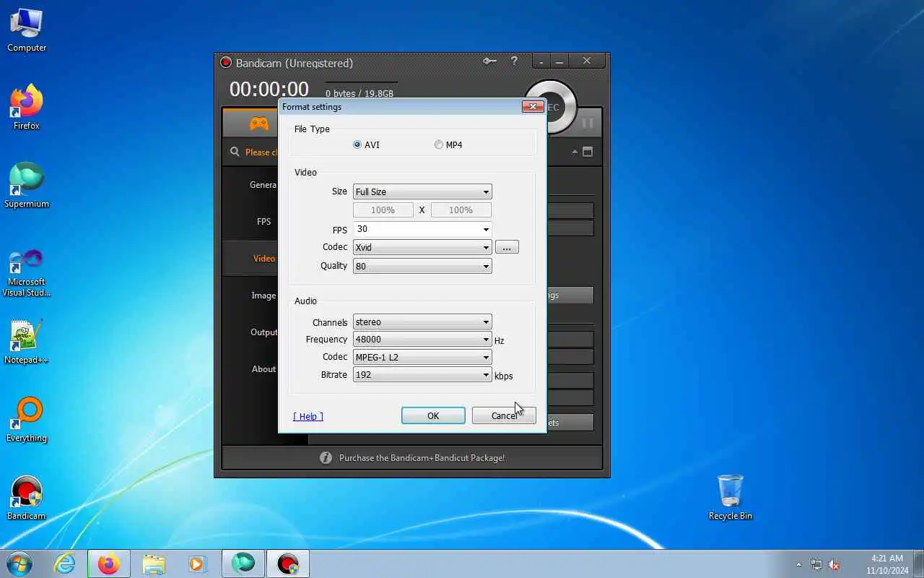Click the info icon in Bandicam footer
924x578 pixels.
(x=326, y=457)
